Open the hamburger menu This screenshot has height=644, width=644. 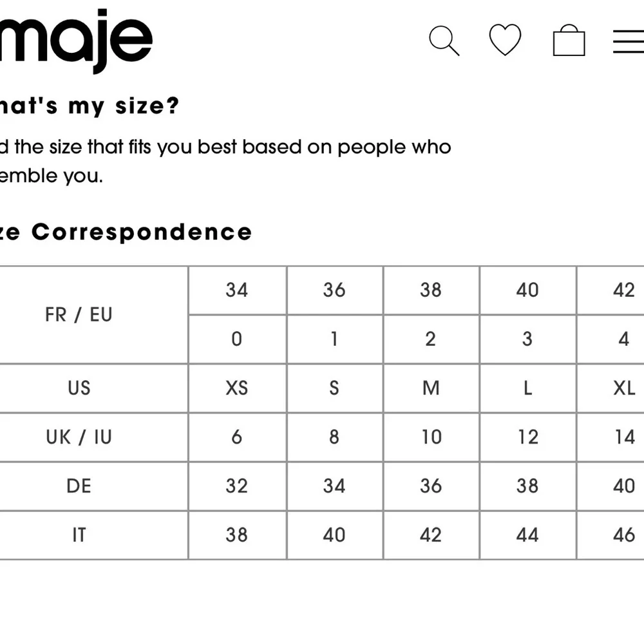click(x=629, y=41)
